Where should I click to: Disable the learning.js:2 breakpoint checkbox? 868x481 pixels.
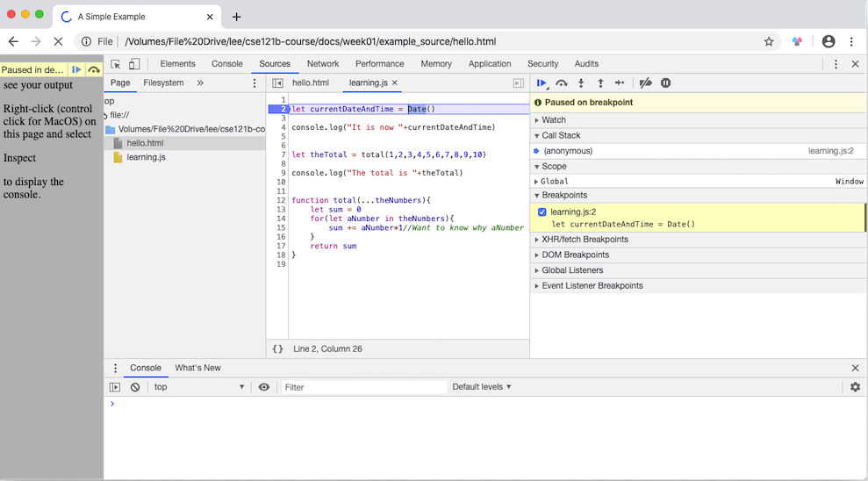[542, 212]
